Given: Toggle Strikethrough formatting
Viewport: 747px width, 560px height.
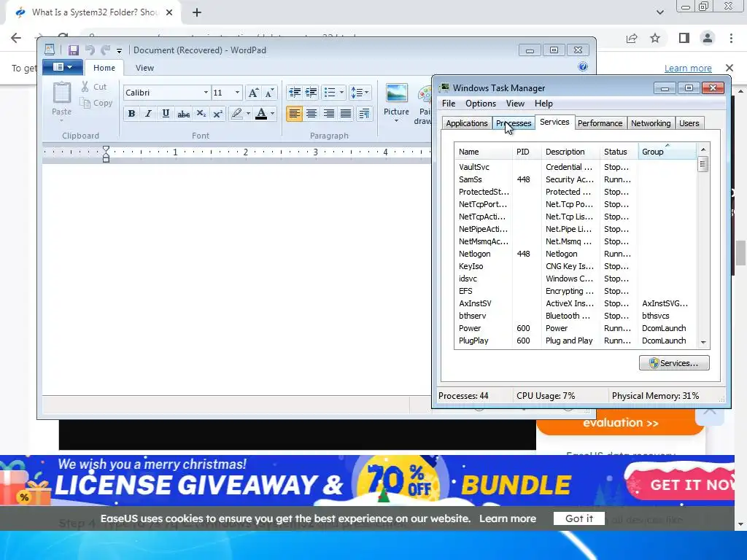Looking at the screenshot, I should click(x=183, y=113).
